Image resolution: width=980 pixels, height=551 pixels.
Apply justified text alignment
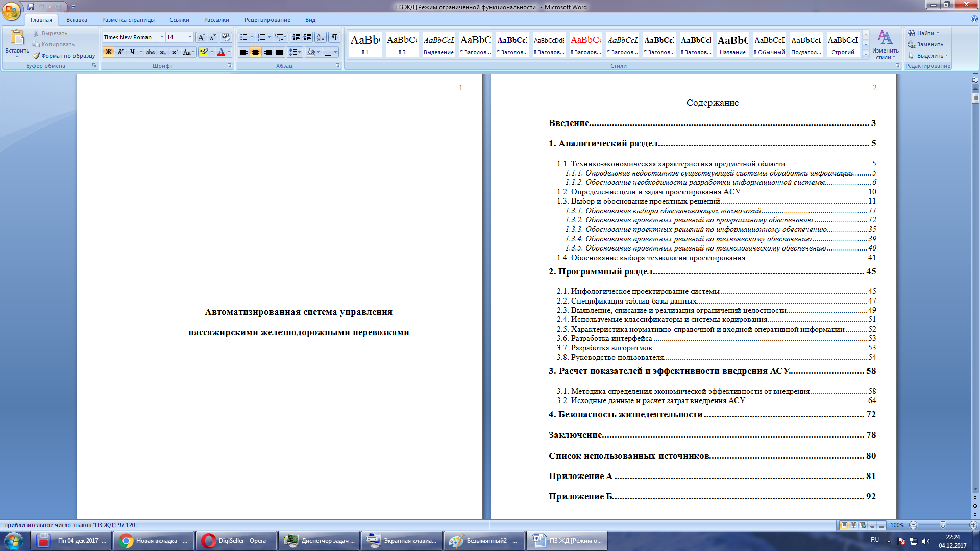tap(280, 52)
